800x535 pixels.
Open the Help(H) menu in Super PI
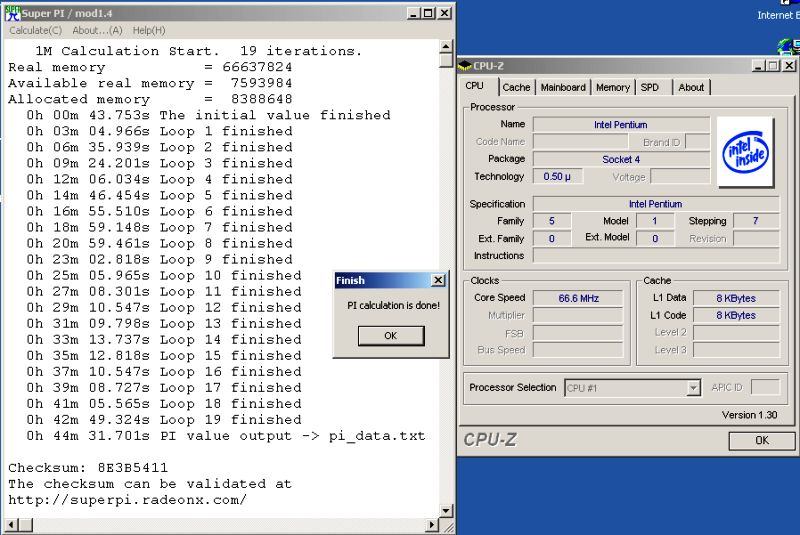[x=149, y=31]
